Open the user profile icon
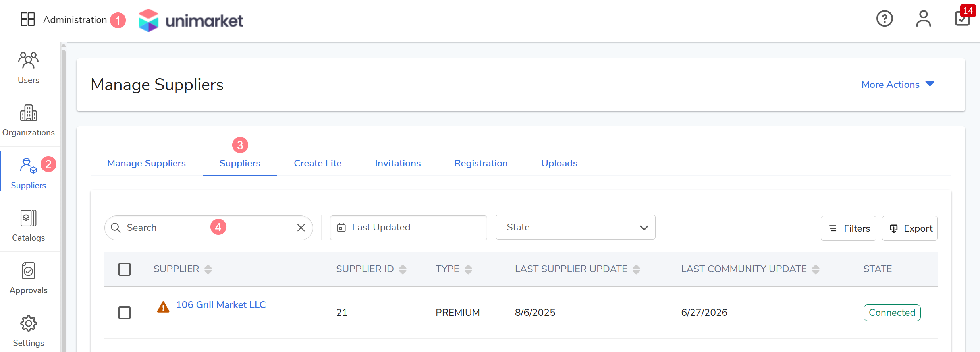 pos(923,19)
